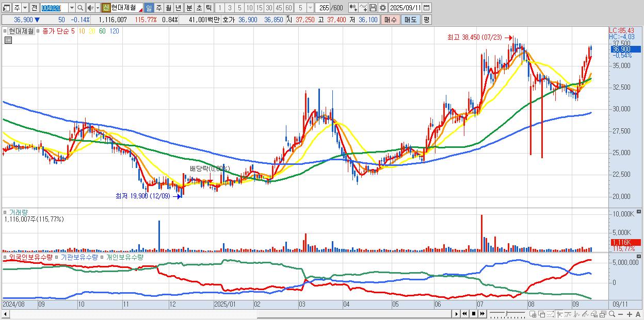Click the 3D bar chart icon
This screenshot has width=644, height=320.
point(594,314)
